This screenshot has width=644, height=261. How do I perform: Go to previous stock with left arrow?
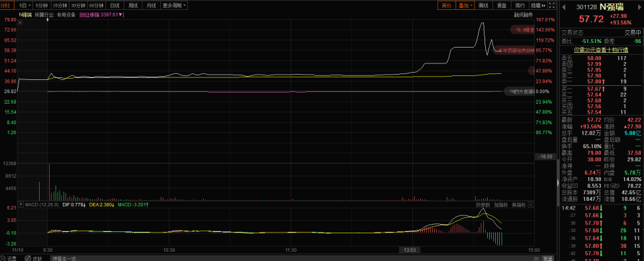pyautogui.click(x=563, y=7)
